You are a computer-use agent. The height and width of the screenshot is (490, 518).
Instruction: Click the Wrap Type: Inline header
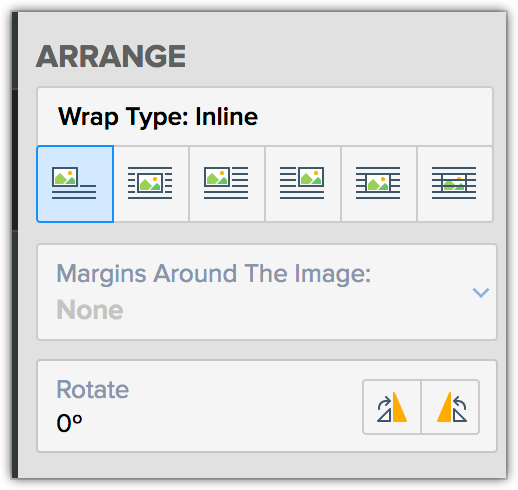pos(265,117)
